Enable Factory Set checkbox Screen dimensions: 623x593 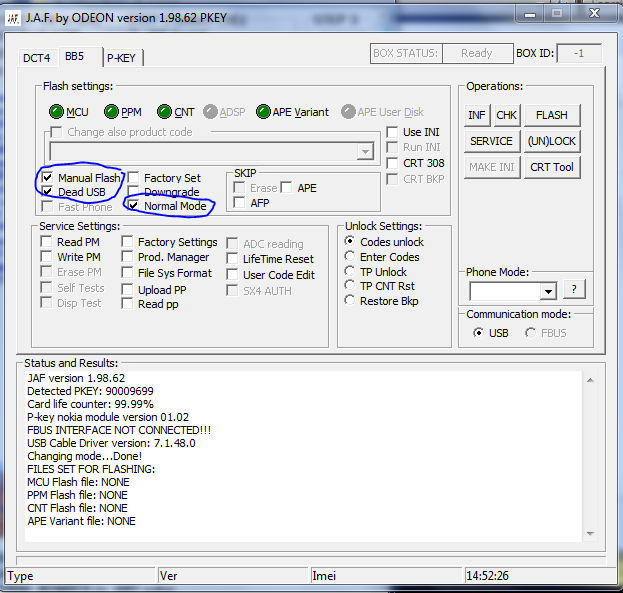(x=133, y=177)
